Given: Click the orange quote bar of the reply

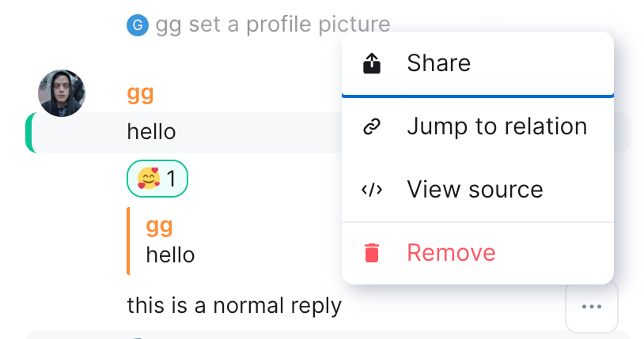Looking at the screenshot, I should [128, 240].
